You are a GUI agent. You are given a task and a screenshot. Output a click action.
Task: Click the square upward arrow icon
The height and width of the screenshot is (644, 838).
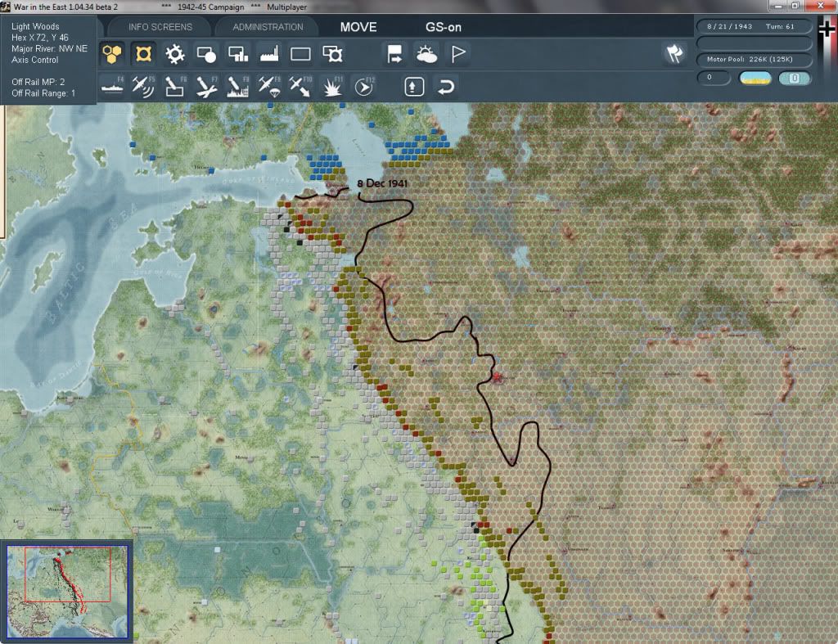[x=414, y=87]
